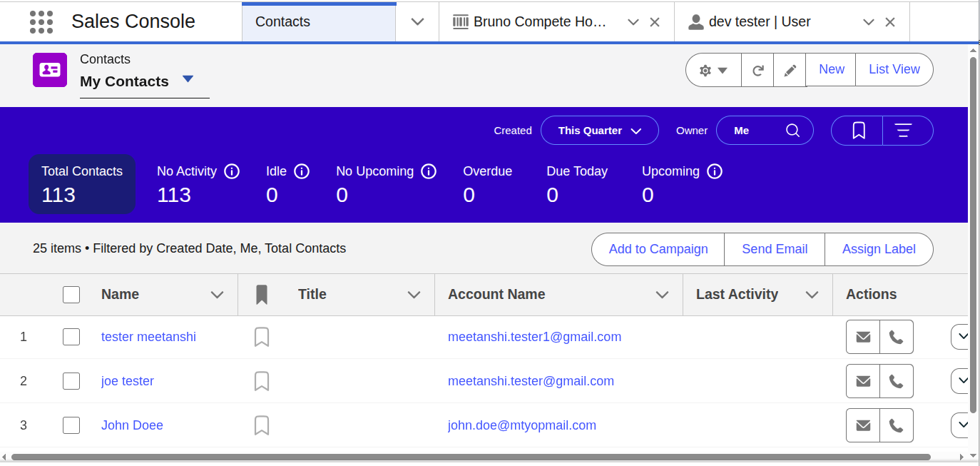980x466 pixels.
Task: Open the App Launcher grid icon
Action: pyautogui.click(x=41, y=22)
